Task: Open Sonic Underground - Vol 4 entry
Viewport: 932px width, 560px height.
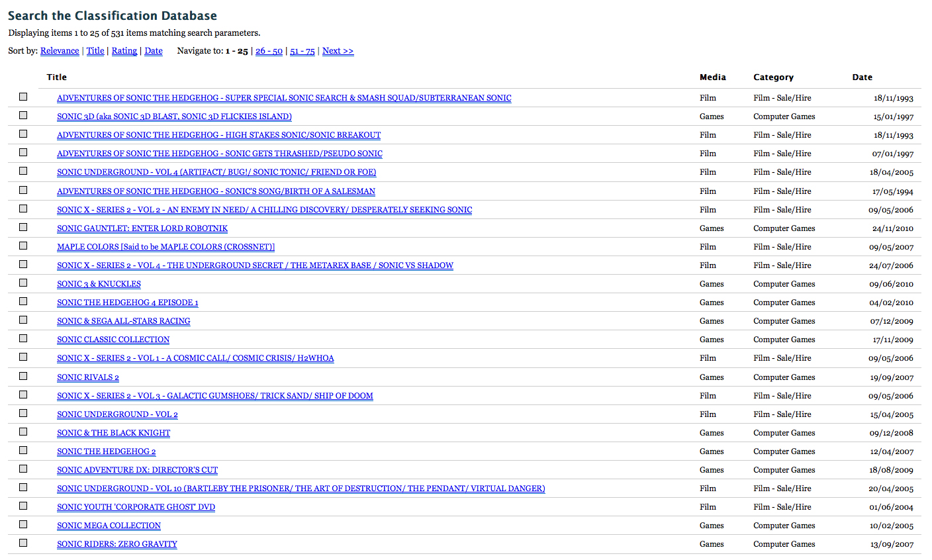Action: click(216, 172)
